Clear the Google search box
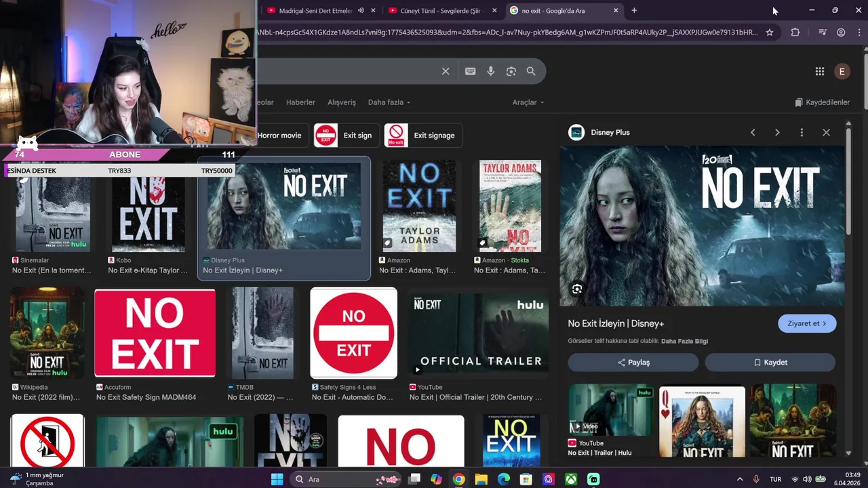The height and width of the screenshot is (488, 868). point(446,71)
